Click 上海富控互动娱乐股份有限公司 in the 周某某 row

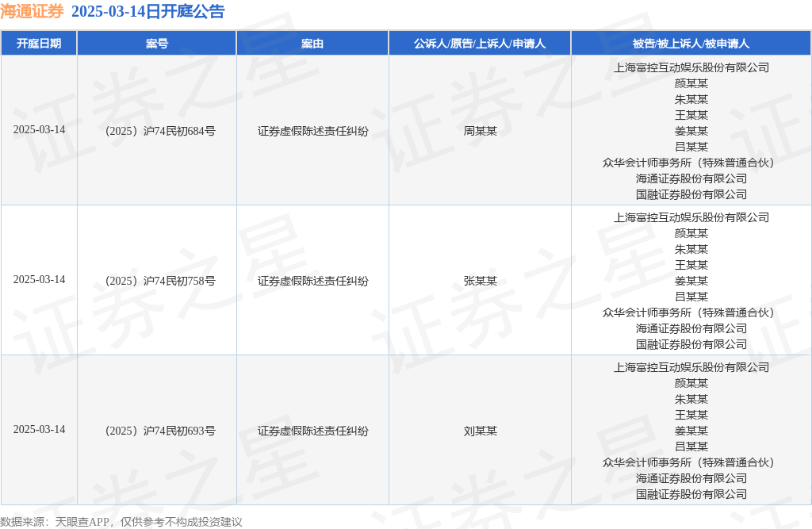coord(691,67)
